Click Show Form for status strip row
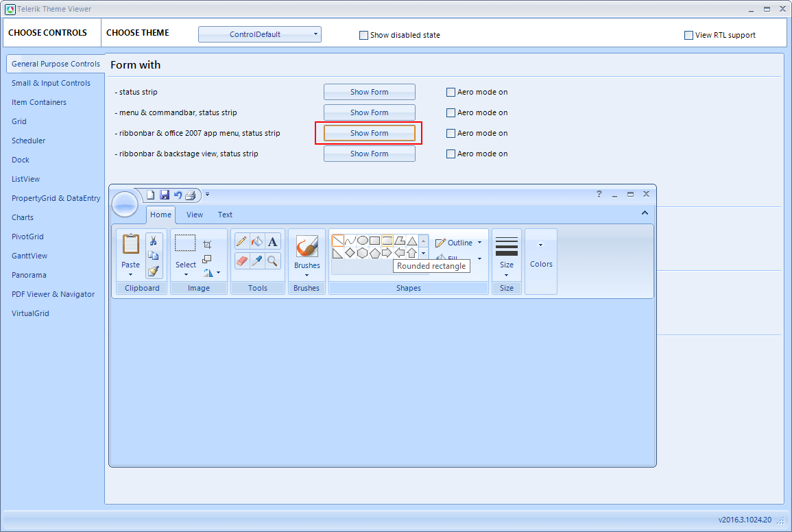 (369, 92)
